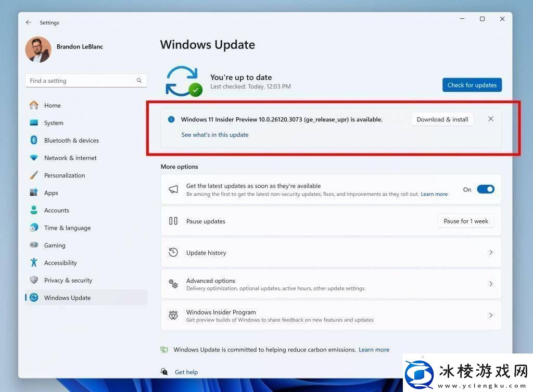Image resolution: width=533 pixels, height=392 pixels.
Task: Click Pause for 1 week button
Action: (465, 221)
